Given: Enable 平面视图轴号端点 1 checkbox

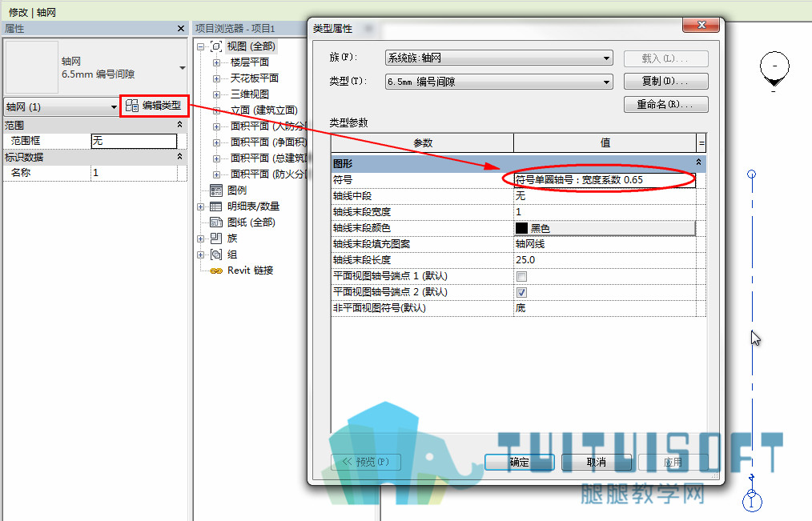Looking at the screenshot, I should click(521, 276).
